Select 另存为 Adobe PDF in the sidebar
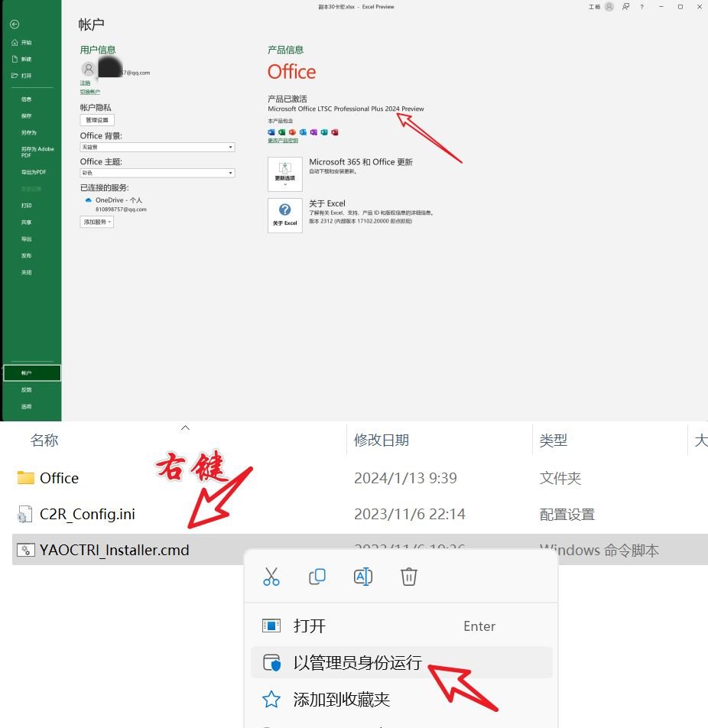Screen dimensions: 708x728 [37, 152]
